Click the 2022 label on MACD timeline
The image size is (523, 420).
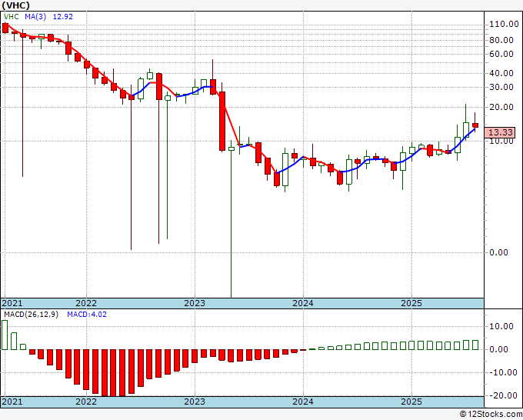pyautogui.click(x=86, y=402)
